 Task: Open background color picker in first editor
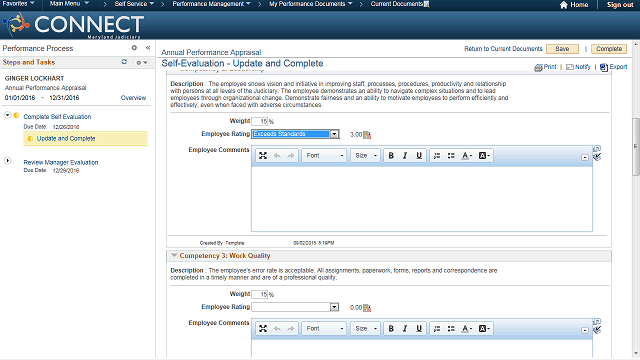(484, 156)
